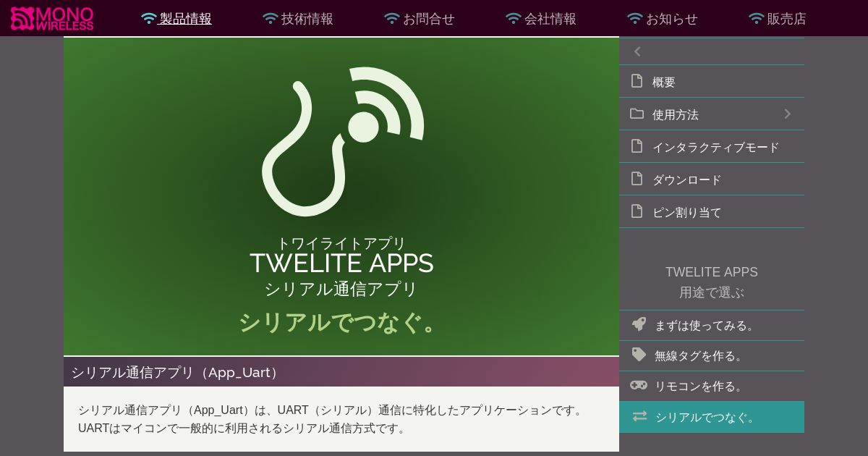This screenshot has height=456, width=868.
Task: Click wifi icon beside 会社情報
Action: 514,19
